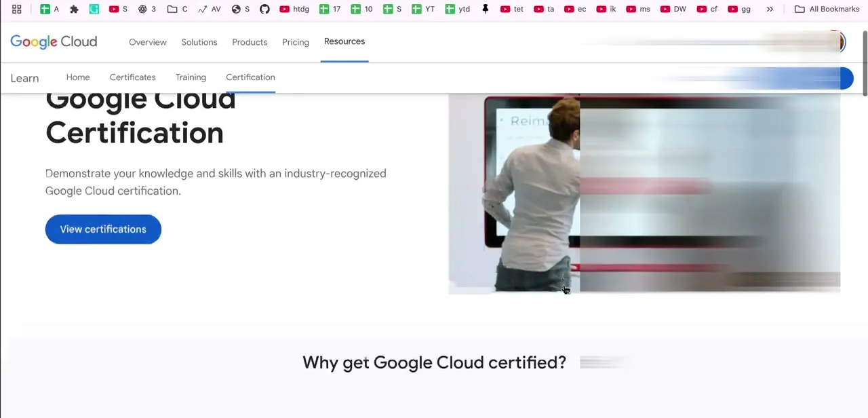The height and width of the screenshot is (418, 868).
Task: Click the account profile avatar
Action: [x=838, y=42]
